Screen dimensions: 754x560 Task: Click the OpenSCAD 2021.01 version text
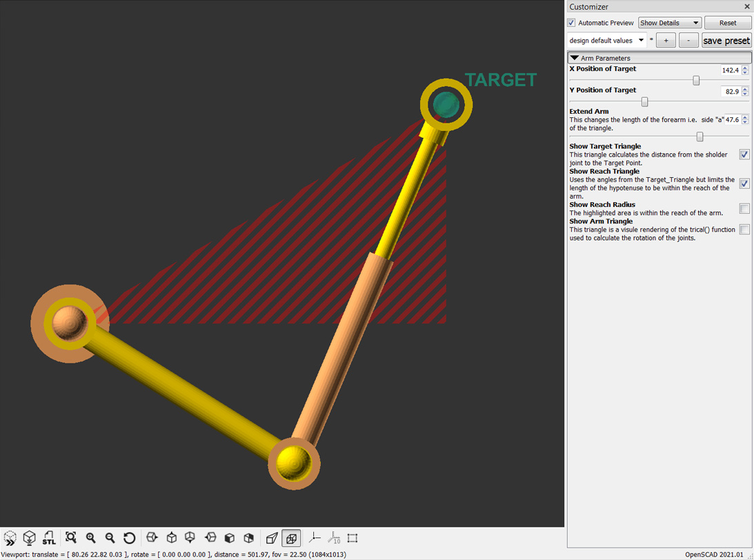[714, 554]
